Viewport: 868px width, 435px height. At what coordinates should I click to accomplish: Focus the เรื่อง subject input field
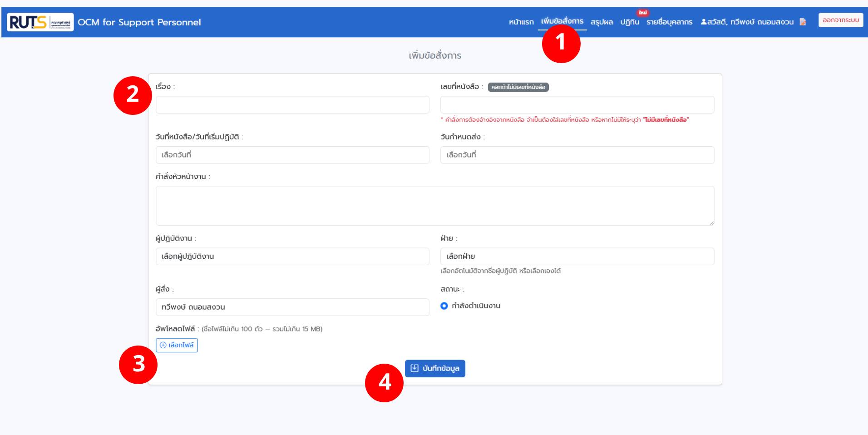tap(292, 104)
